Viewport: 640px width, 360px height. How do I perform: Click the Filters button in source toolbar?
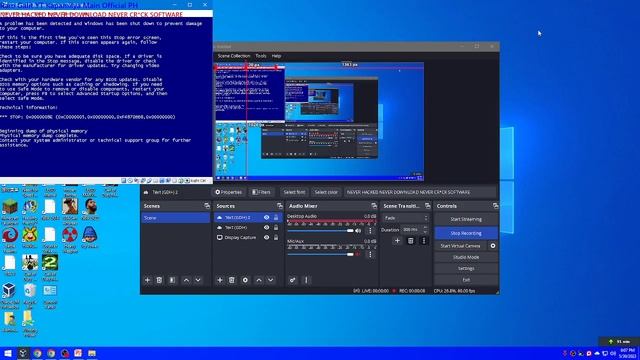261,192
